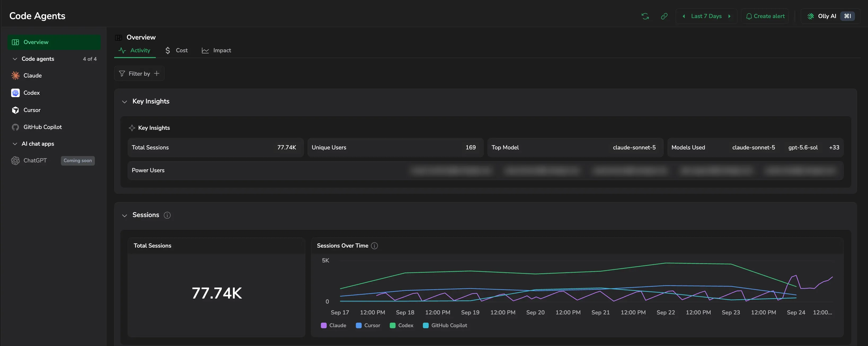Click the Unique Users 169 insight

coord(395,148)
